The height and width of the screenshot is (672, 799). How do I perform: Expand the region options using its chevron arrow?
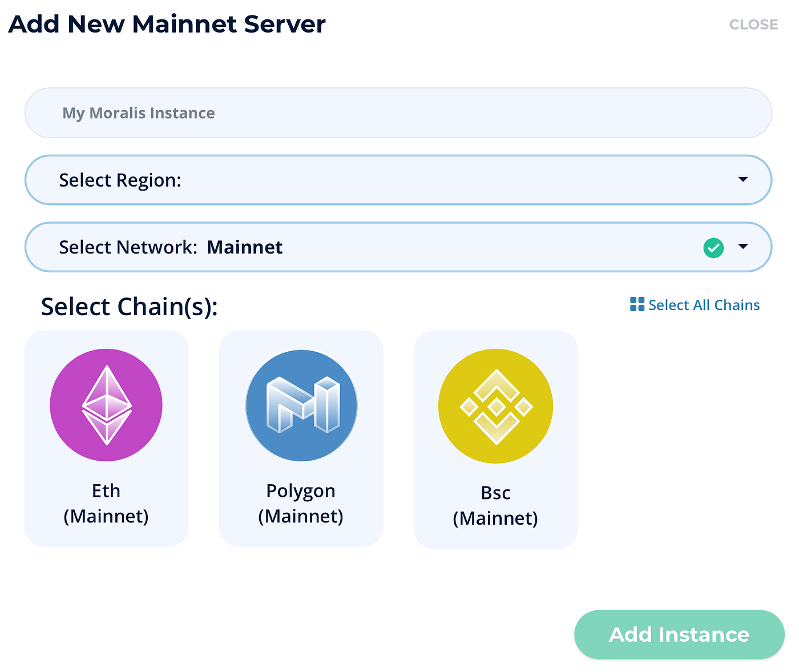click(x=742, y=180)
